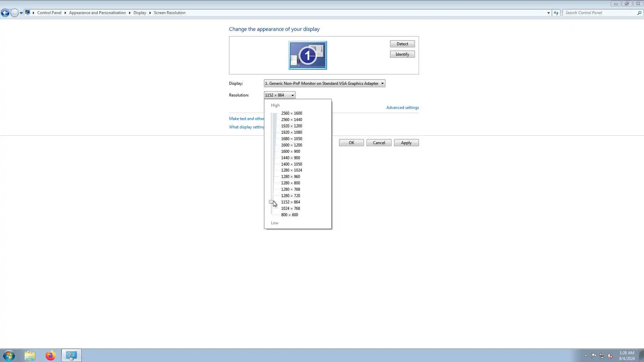Open the Advanced settings link
The height and width of the screenshot is (362, 644).
[402, 108]
